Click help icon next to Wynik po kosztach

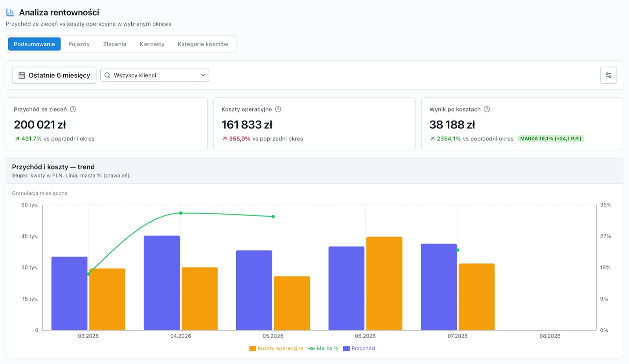(487, 109)
